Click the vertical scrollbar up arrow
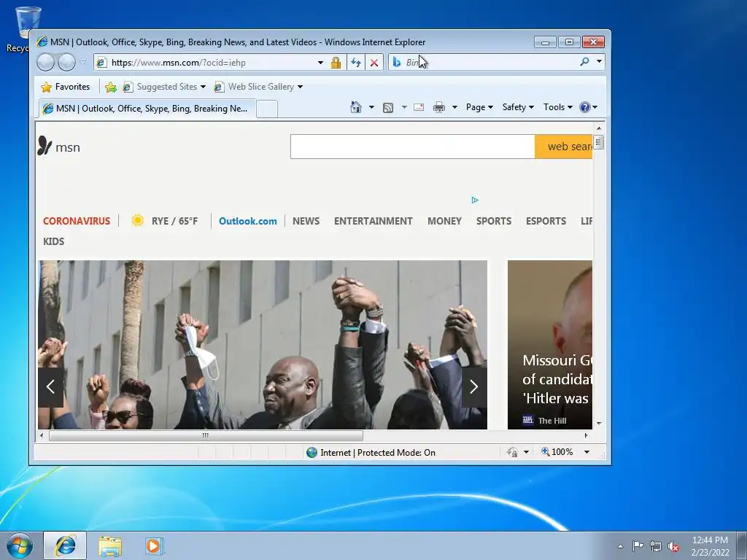The height and width of the screenshot is (560, 747). [599, 128]
